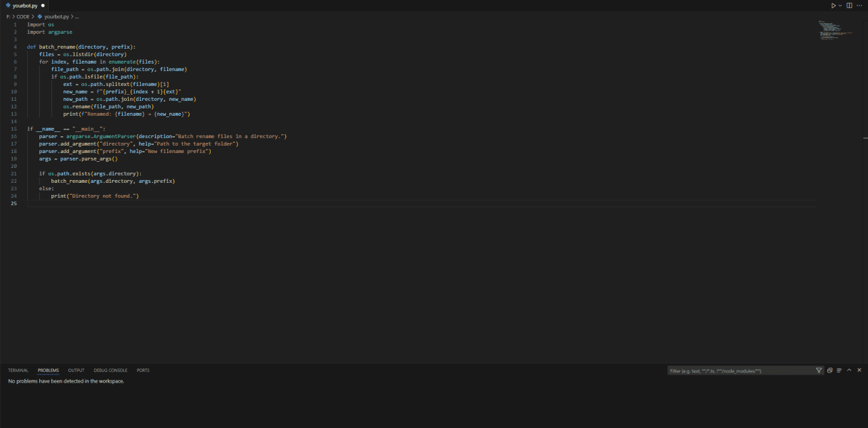The height and width of the screenshot is (428, 868).
Task: Open the CODE folder breadcrumb
Action: click(23, 16)
